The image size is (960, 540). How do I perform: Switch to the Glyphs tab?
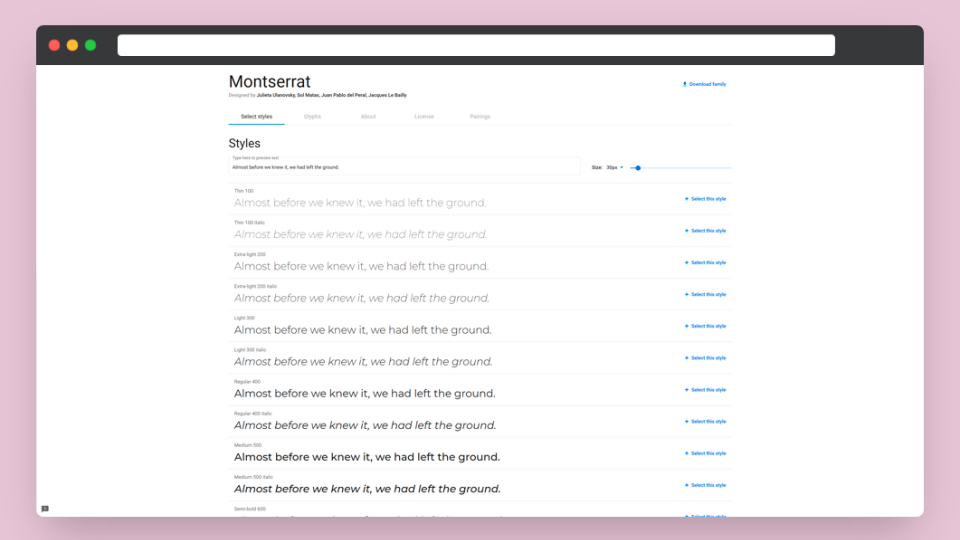click(312, 116)
